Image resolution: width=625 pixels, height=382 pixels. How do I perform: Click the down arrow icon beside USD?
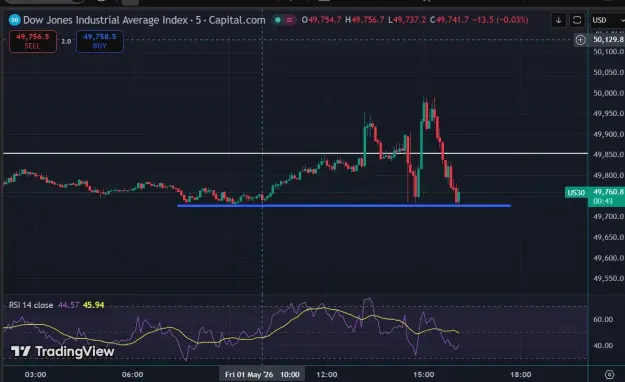pyautogui.click(x=558, y=20)
